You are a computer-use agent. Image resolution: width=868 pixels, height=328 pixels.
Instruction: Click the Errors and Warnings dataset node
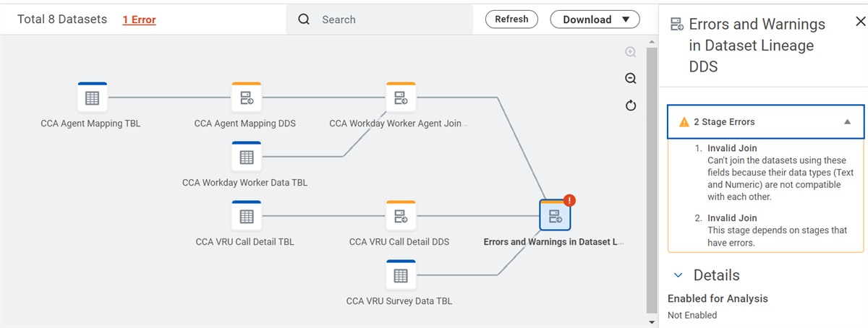555,216
